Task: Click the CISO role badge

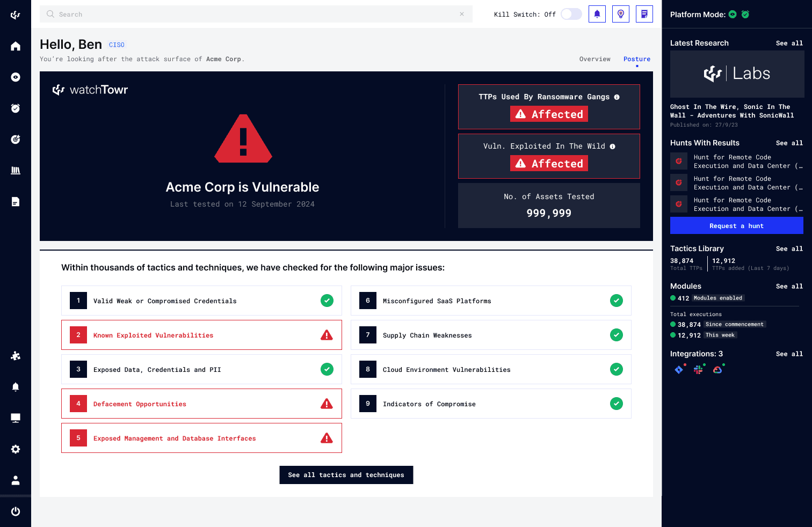Action: [117, 45]
